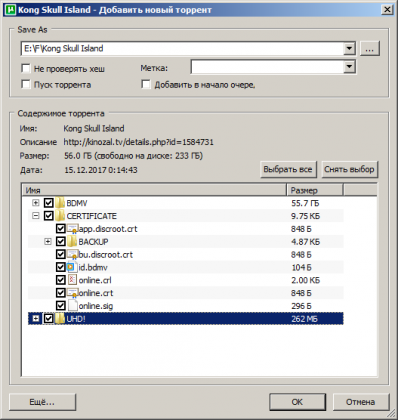The image size is (398, 420).
Task: Click the BACKUP folder icon
Action: tap(72, 241)
